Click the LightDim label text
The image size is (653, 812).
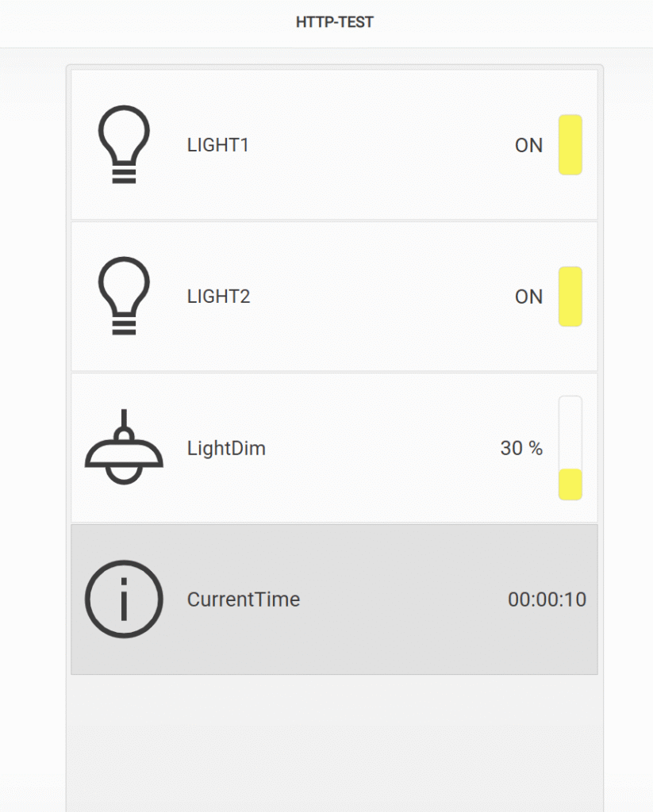click(226, 449)
